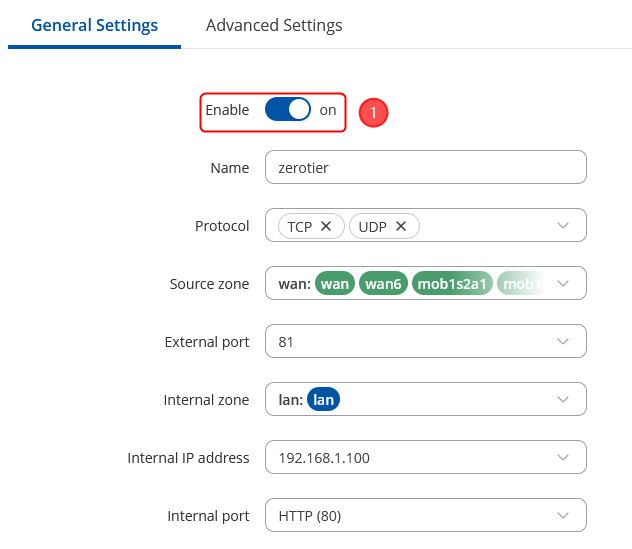Click the red number 1 marker badge

point(373,113)
